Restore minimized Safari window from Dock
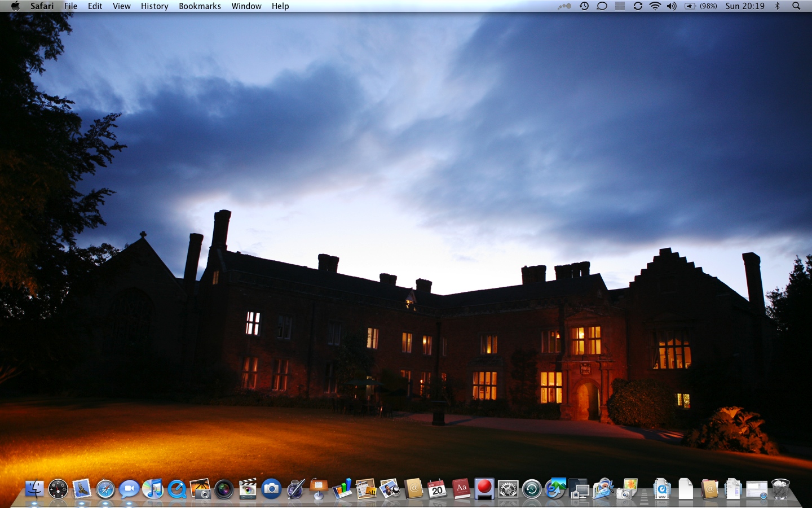Viewport: 812px width, 508px height. (x=757, y=489)
